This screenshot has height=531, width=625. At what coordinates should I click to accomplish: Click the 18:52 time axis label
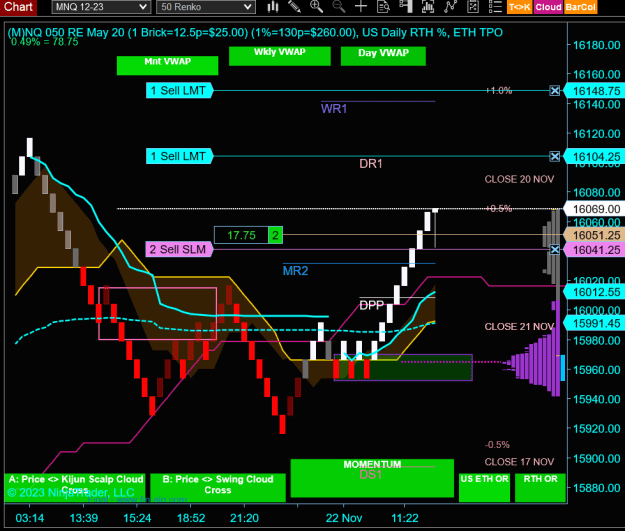(191, 518)
